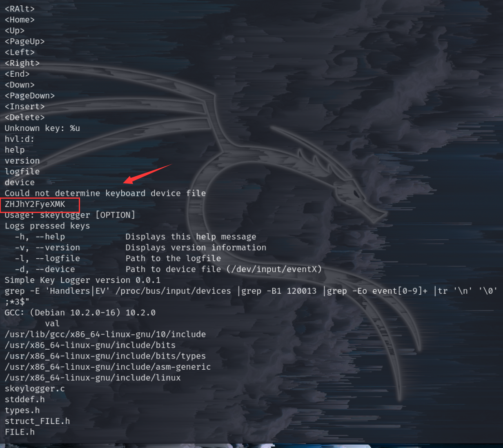Select the standalone 'device' line
Image resolution: width=503 pixels, height=448 pixels.
(20, 182)
